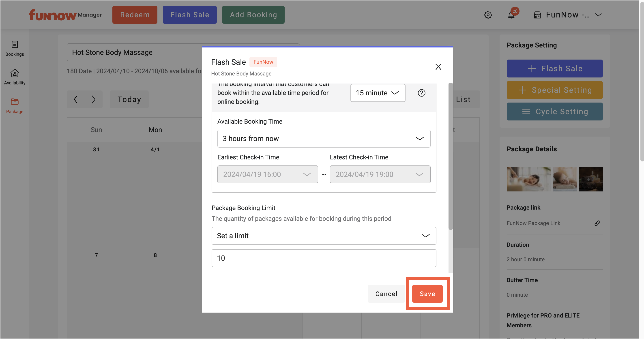Viewport: 644px width, 339px height.
Task: Open the notifications bell icon
Action: 511,15
